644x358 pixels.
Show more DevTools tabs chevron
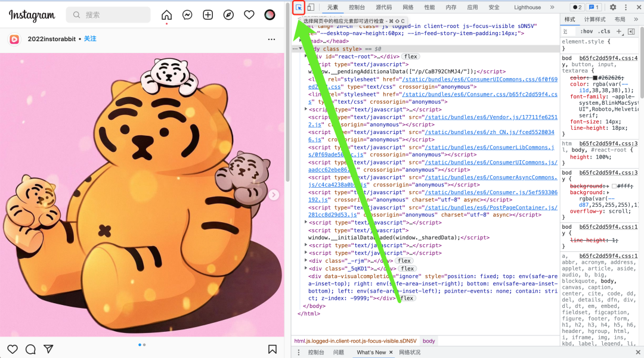[552, 7]
